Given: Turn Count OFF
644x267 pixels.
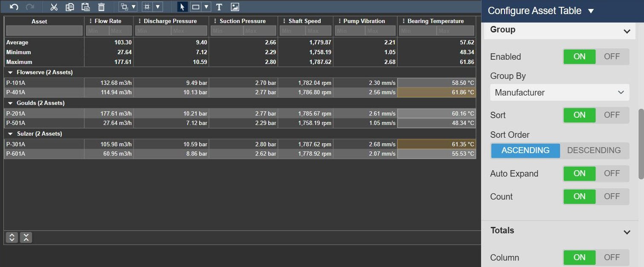Looking at the screenshot, I should pos(612,197).
